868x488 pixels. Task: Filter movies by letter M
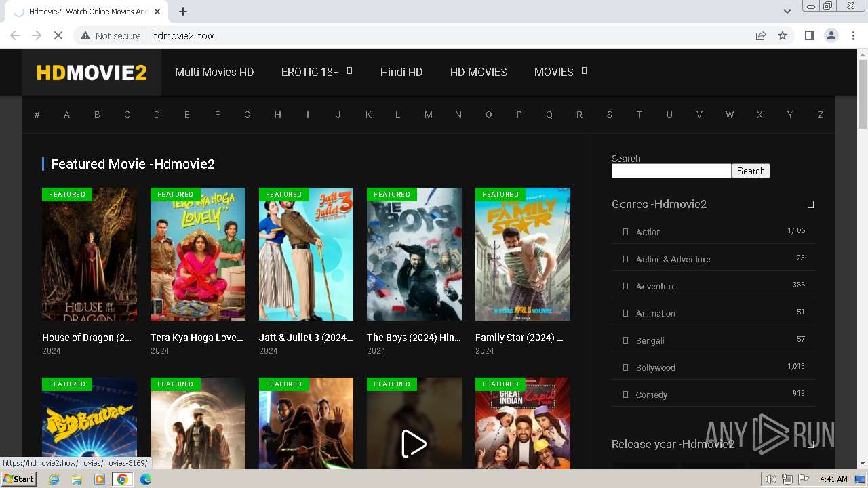pyautogui.click(x=428, y=115)
